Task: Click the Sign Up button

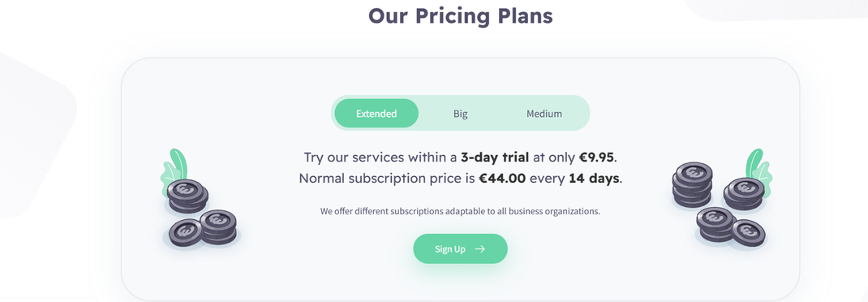Action: [460, 248]
